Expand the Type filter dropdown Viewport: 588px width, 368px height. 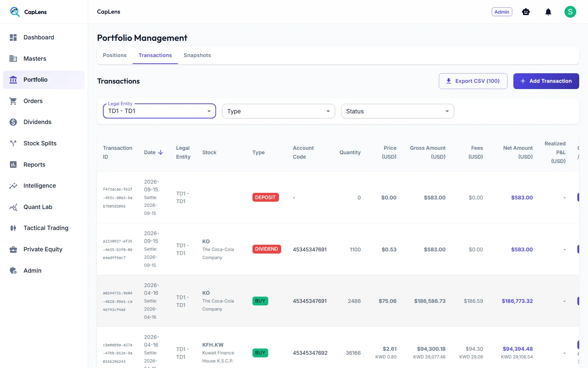279,111
